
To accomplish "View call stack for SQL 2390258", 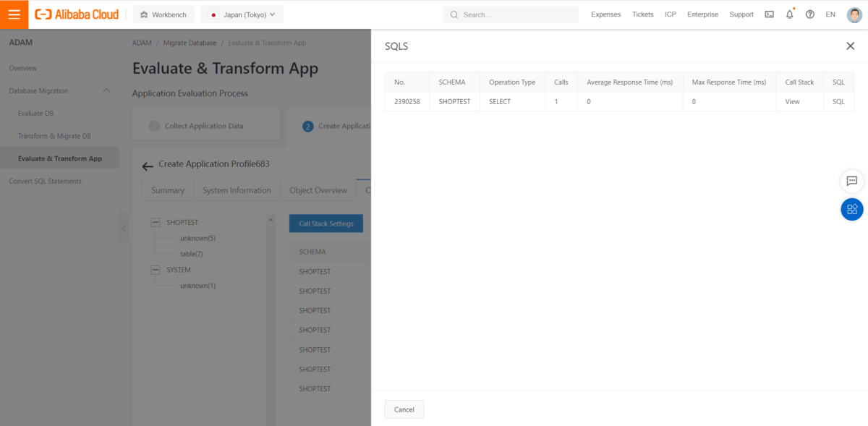I will coord(793,102).
